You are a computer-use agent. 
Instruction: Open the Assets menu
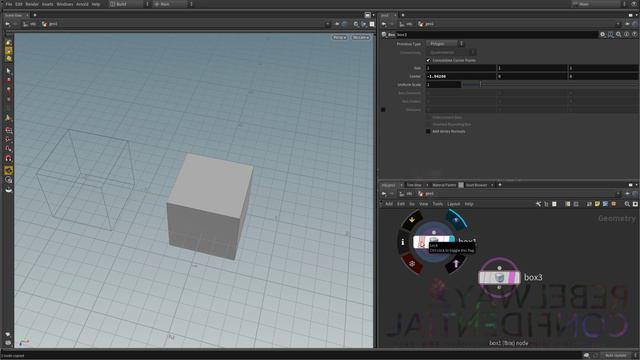click(x=47, y=4)
